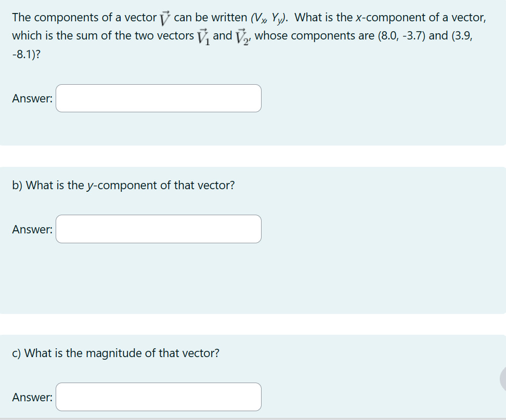This screenshot has width=506, height=420.
Task: Focus the empty x-component answer box
Action: point(158,98)
